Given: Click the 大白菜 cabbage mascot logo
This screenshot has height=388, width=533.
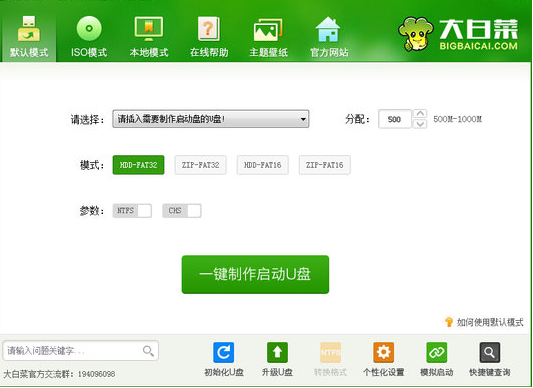Looking at the screenshot, I should coord(416,34).
